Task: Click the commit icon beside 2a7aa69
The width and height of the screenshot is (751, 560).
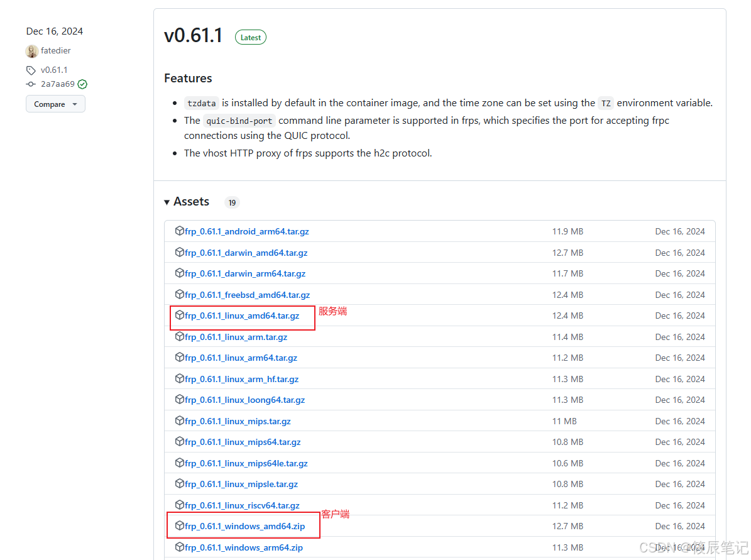Action: click(31, 84)
